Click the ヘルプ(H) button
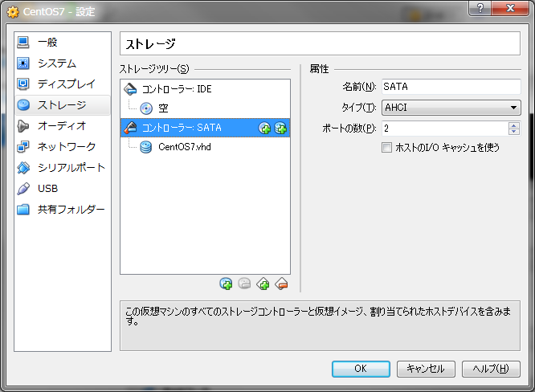535x392 pixels. [491, 369]
